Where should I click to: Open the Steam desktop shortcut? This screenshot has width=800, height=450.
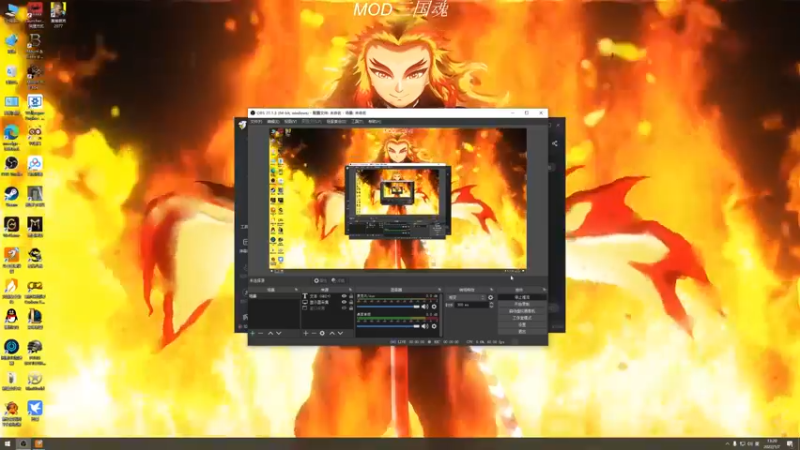click(x=11, y=196)
